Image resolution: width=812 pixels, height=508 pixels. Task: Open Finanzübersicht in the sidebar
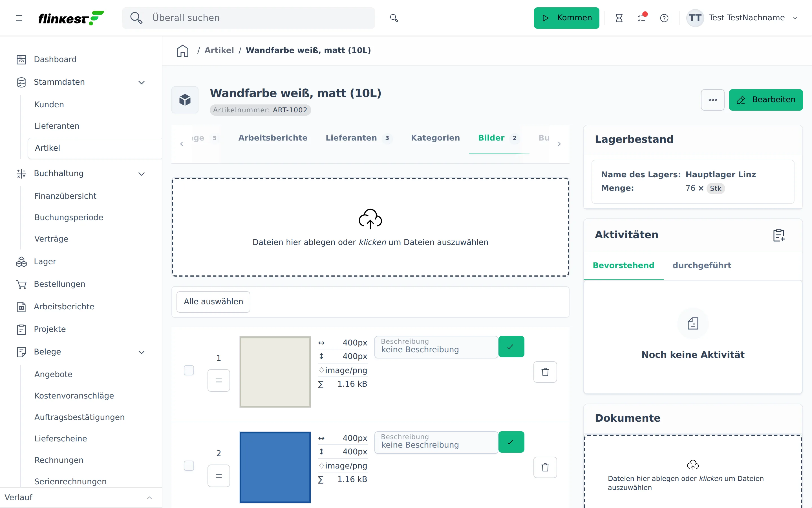[x=65, y=196]
